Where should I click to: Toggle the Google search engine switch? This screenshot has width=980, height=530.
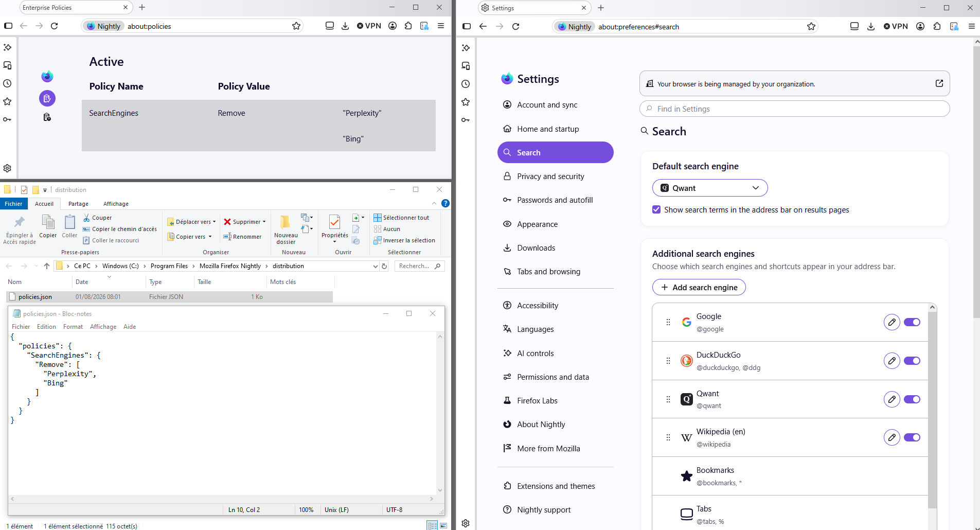tap(912, 322)
